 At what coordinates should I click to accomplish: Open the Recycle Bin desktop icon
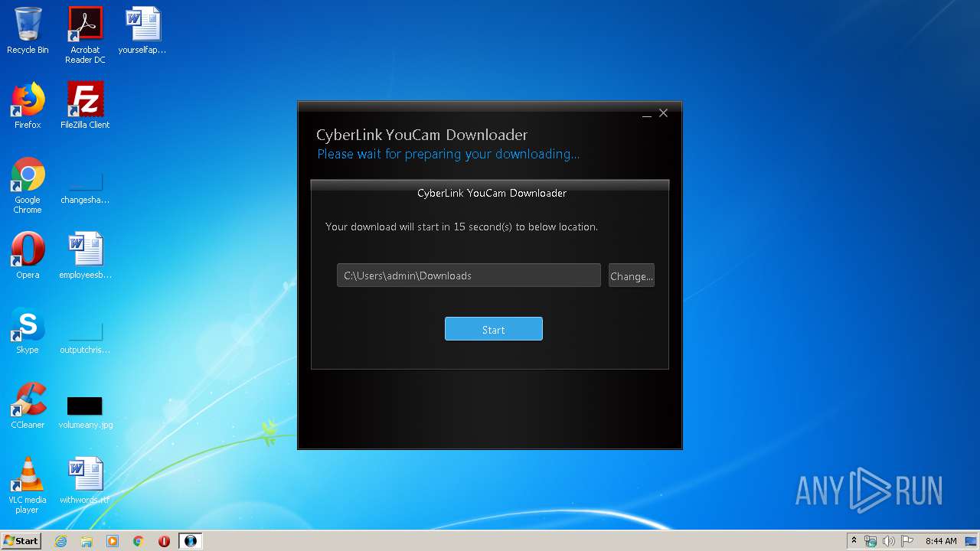28,31
